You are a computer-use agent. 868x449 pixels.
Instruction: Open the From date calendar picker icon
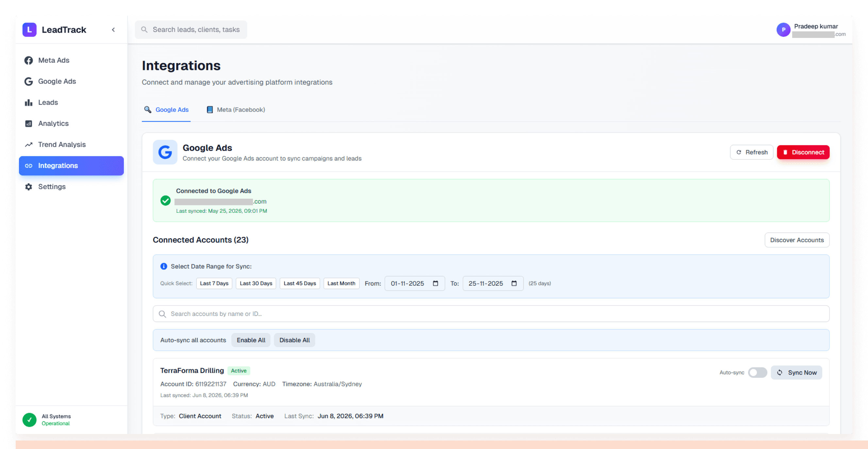(435, 284)
